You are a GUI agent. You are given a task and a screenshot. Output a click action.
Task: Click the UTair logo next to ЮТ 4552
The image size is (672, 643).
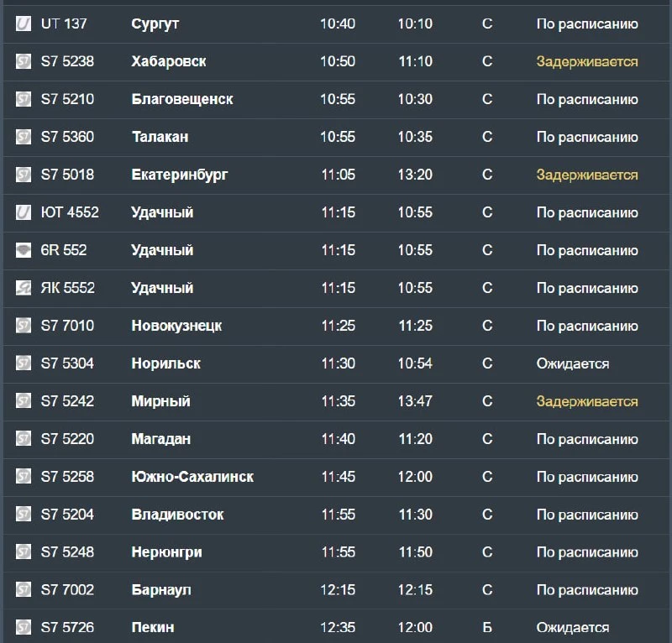coord(24,212)
